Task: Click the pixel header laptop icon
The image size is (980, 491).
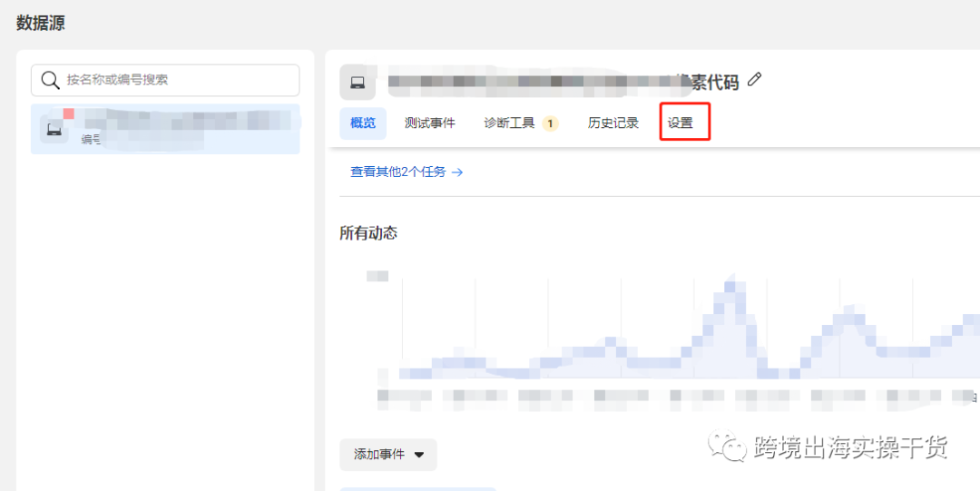Action: [x=358, y=82]
